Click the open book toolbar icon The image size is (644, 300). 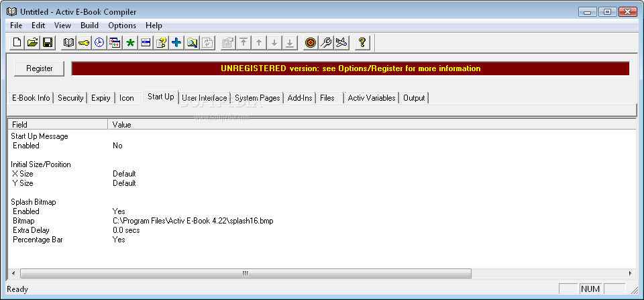point(68,42)
